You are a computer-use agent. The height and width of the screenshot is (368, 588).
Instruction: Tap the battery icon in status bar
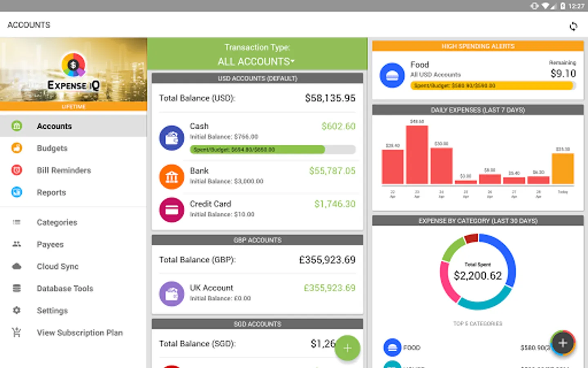pos(563,6)
